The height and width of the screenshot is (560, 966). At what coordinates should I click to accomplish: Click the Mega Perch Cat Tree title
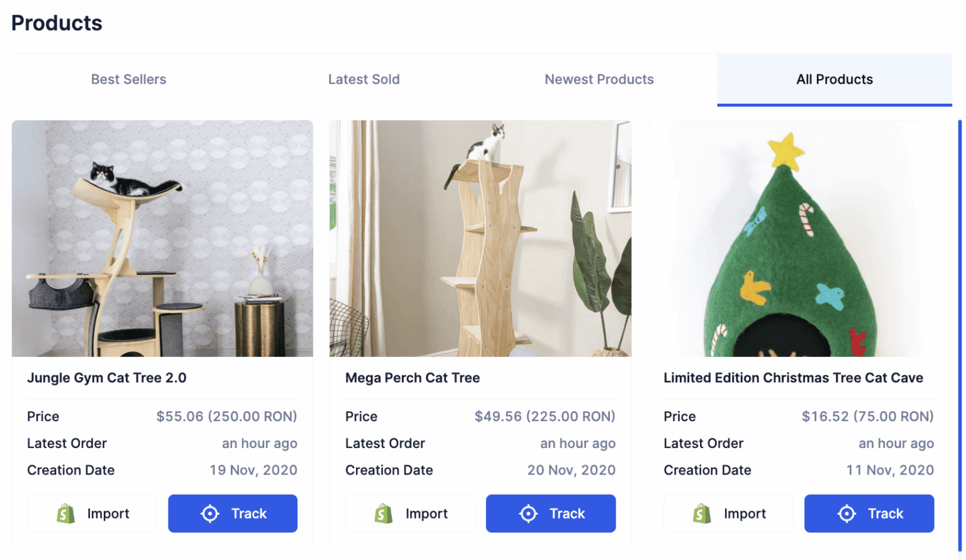[x=413, y=378]
